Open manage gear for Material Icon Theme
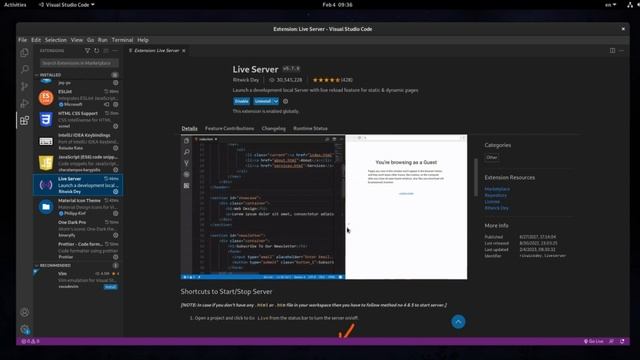The width and height of the screenshot is (640, 360). point(116,213)
